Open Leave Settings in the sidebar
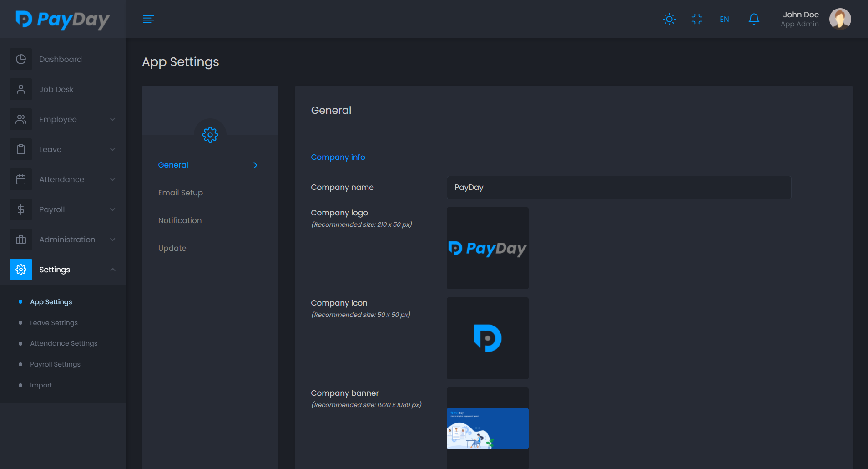This screenshot has width=868, height=469. pos(54,323)
